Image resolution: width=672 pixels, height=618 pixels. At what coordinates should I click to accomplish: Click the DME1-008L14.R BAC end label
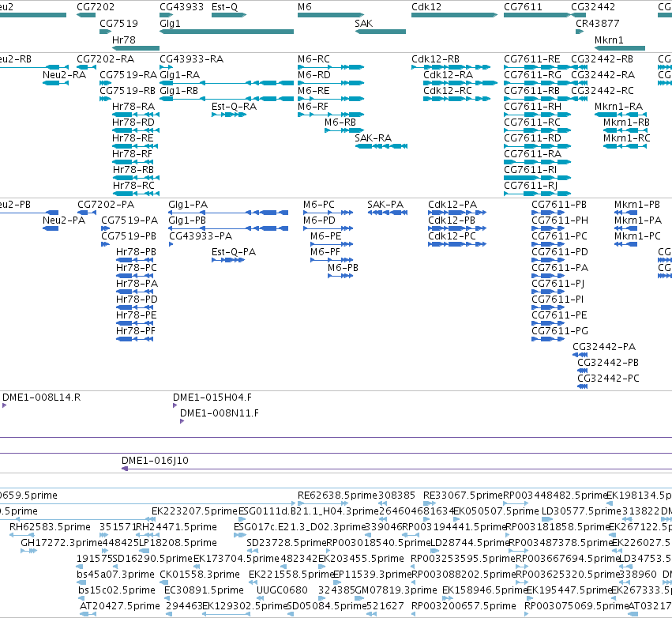(42, 398)
